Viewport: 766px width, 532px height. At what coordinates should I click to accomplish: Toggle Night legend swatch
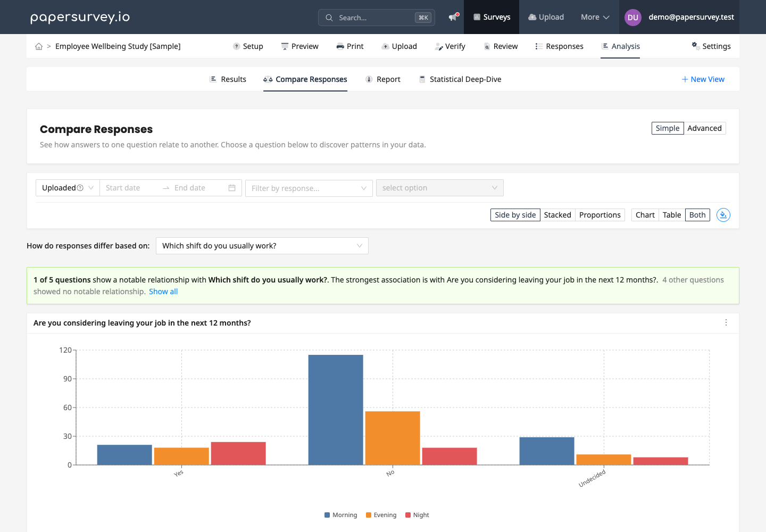(408, 515)
